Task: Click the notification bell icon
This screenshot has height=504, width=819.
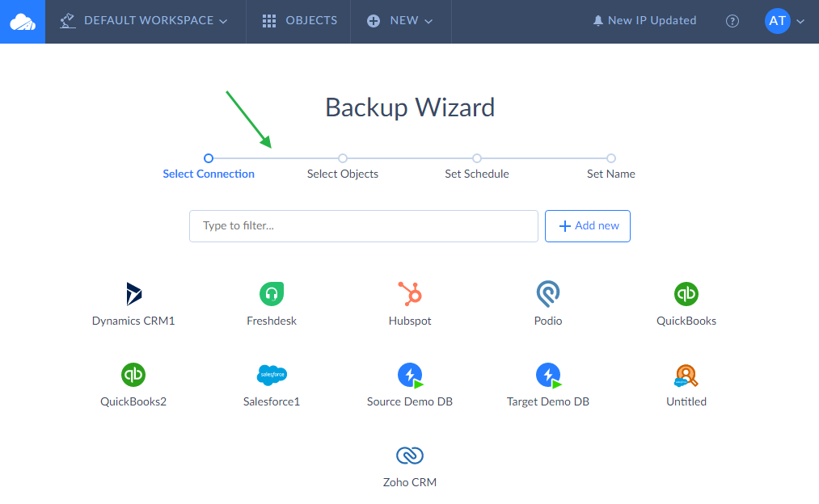Action: [598, 21]
